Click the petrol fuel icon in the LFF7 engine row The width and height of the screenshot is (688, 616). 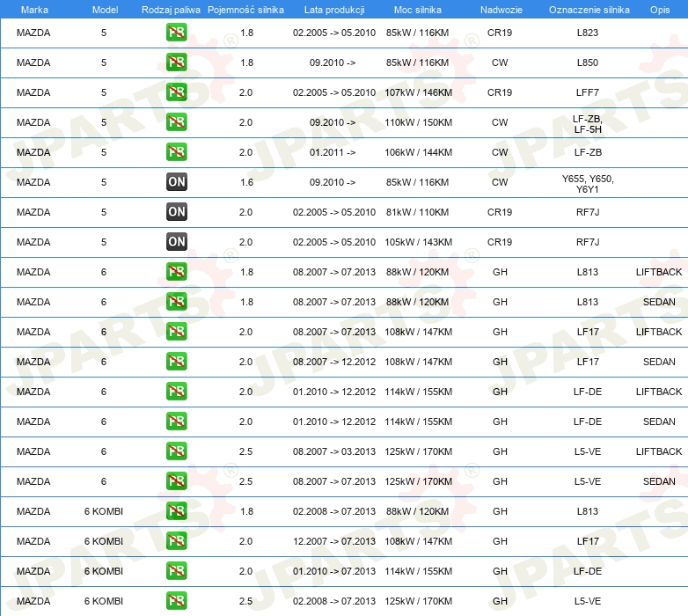click(176, 92)
